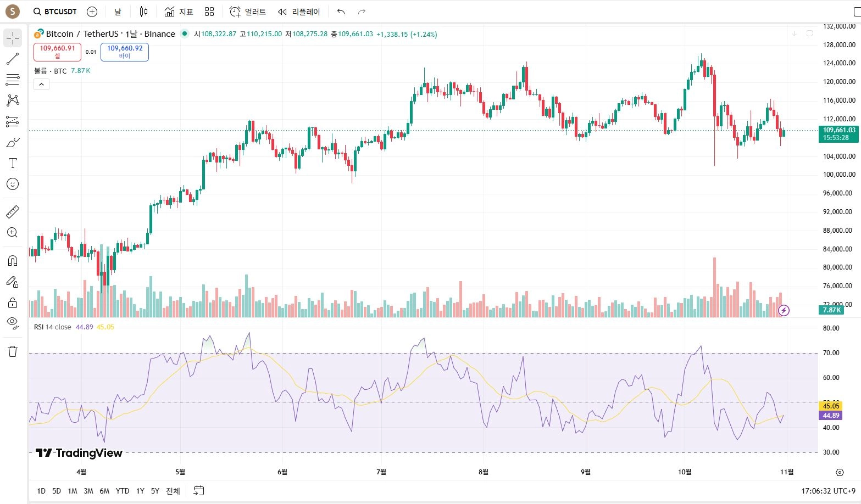Toggle magnet mode for drawings
The image size is (861, 504).
[x=13, y=260]
